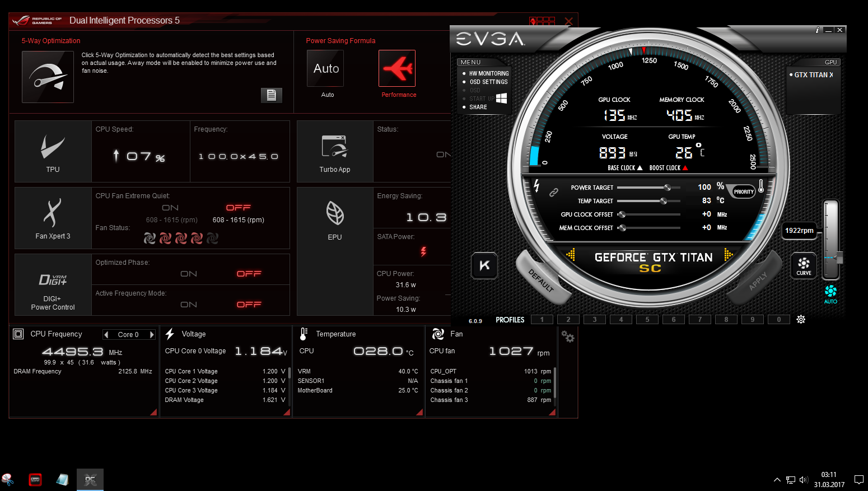This screenshot has width=868, height=491.
Task: Turn Optimized Phase OFF
Action: click(x=249, y=274)
